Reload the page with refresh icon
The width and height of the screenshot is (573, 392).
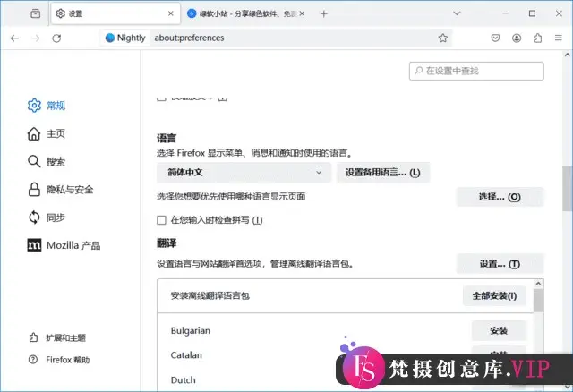click(56, 38)
